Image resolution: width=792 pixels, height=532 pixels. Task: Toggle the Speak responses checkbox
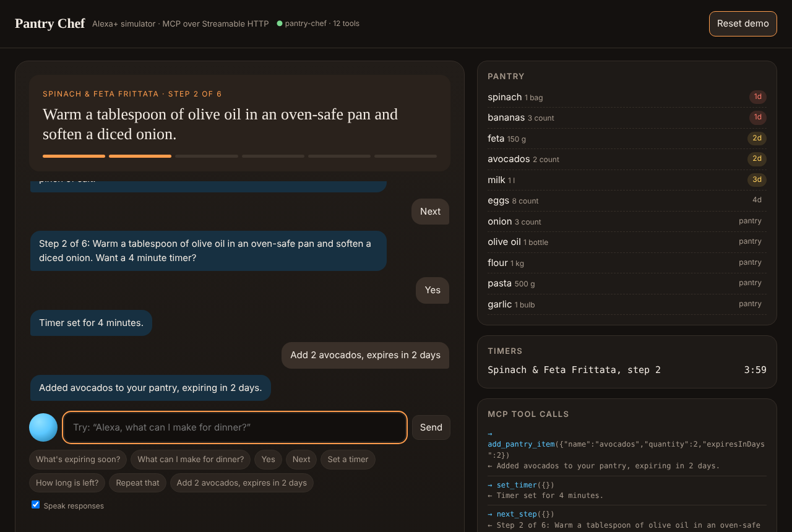pyautogui.click(x=36, y=505)
